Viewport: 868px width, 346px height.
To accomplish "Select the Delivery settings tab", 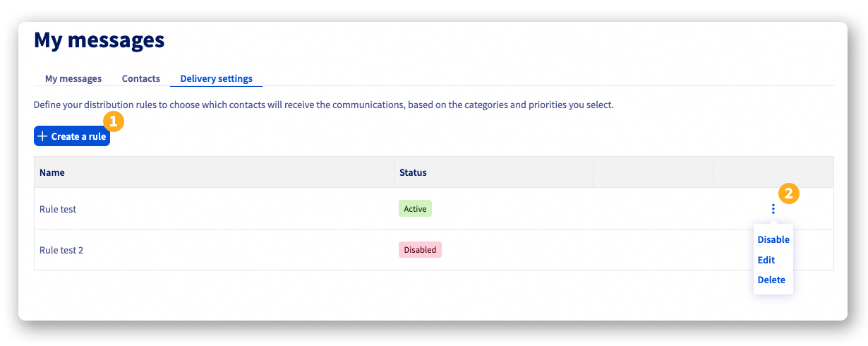I will tap(216, 78).
